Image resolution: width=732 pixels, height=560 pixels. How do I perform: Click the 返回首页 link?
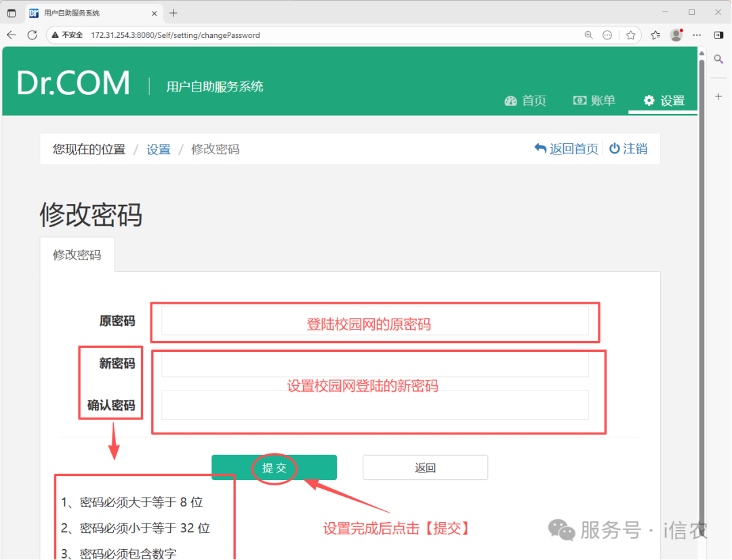(567, 149)
